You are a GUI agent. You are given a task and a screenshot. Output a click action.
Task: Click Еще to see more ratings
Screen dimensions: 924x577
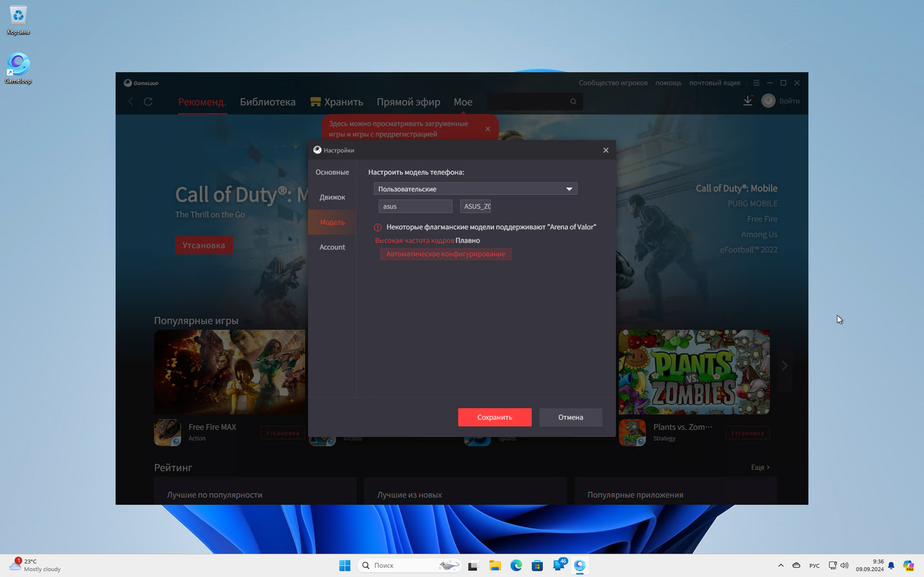(x=760, y=467)
